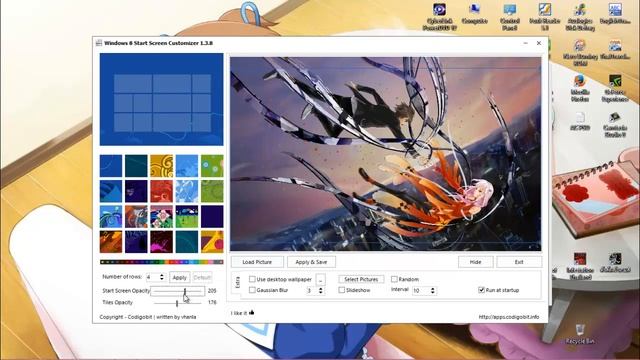
Task: Enable the Random checkbox
Action: tap(394, 279)
